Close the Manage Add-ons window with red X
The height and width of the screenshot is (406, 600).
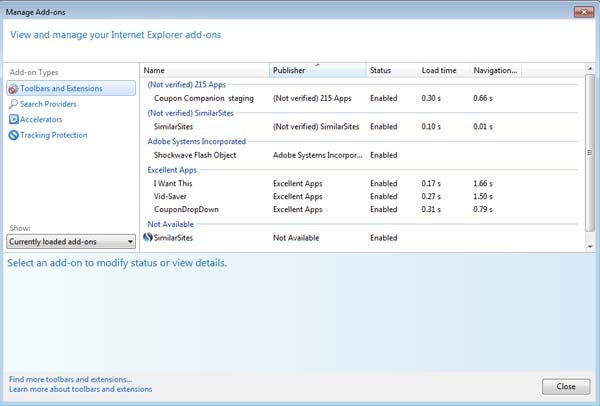tap(584, 12)
